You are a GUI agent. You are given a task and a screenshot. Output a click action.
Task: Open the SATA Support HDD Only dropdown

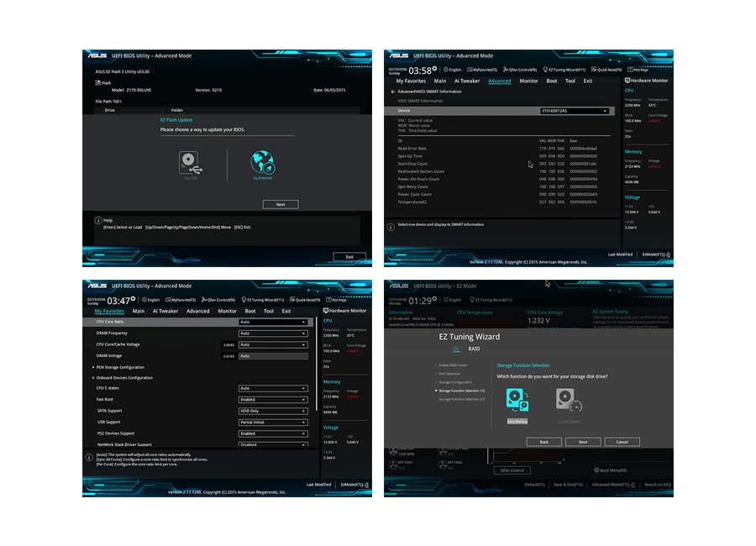point(273,411)
